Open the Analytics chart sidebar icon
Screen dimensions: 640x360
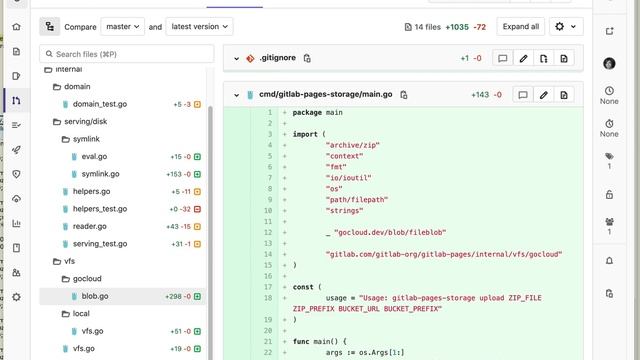[16, 223]
